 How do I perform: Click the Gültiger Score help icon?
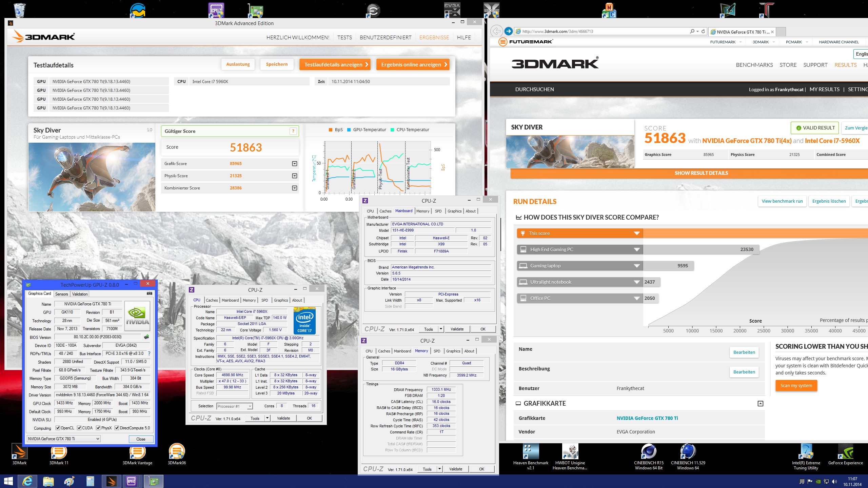point(293,131)
